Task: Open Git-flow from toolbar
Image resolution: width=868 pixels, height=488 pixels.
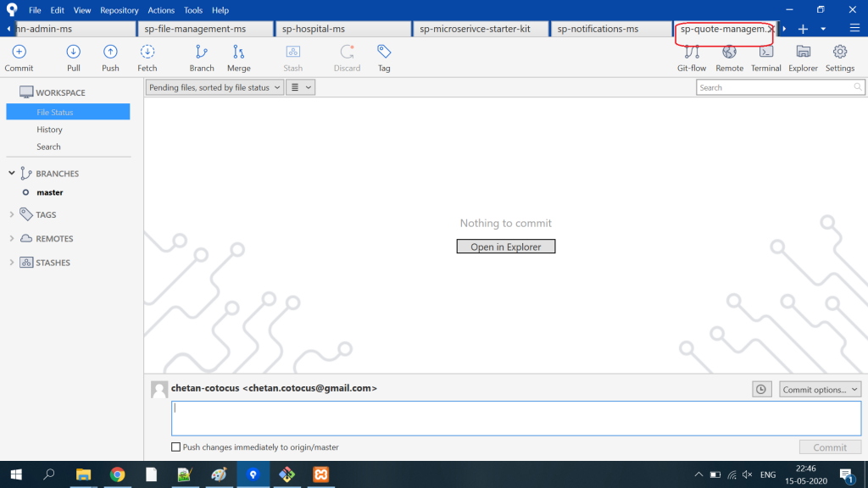Action: 692,52
